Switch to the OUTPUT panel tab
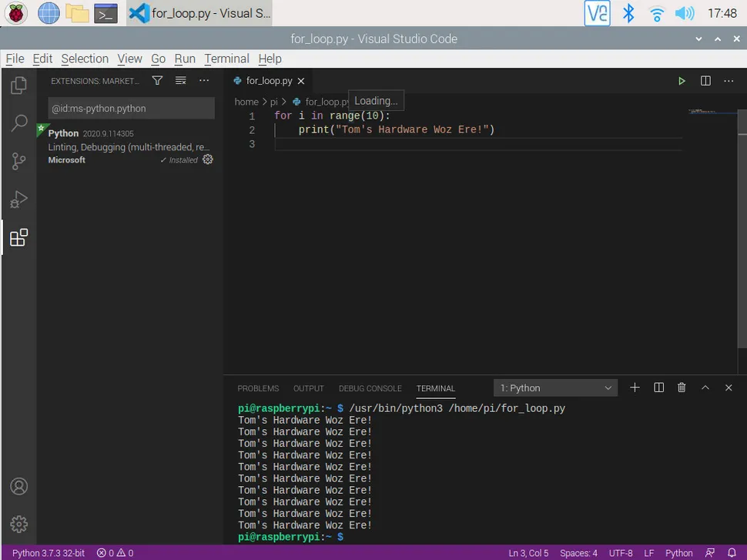747x560 pixels. (x=308, y=388)
